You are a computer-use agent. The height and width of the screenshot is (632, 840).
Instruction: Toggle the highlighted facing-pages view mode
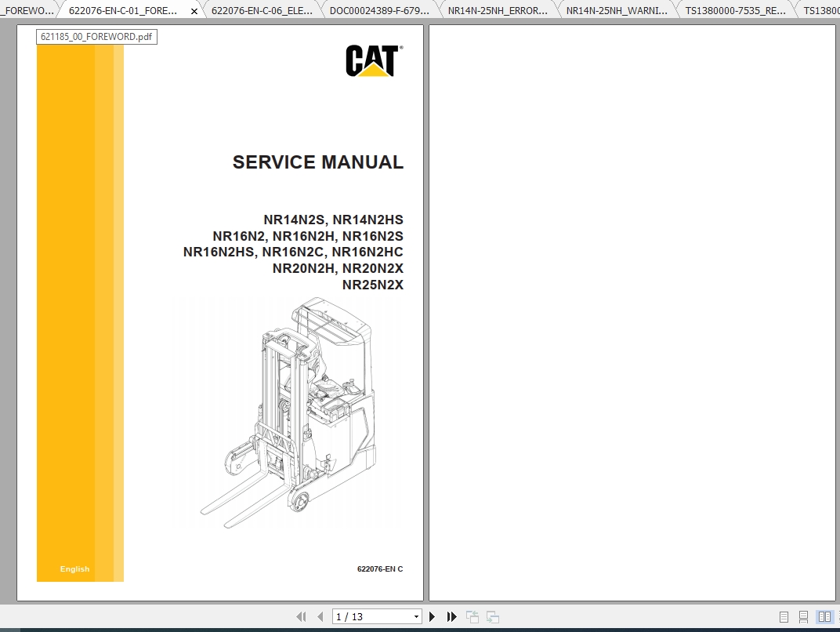(x=824, y=616)
